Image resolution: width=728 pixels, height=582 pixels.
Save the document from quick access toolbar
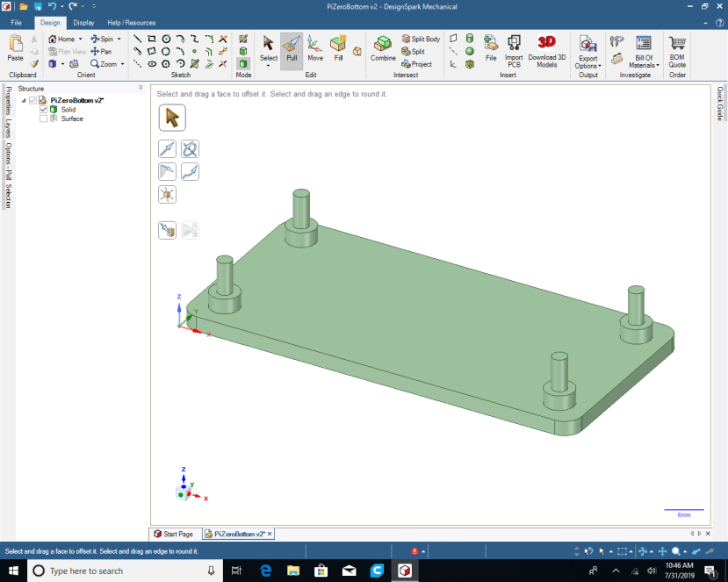click(x=38, y=6)
